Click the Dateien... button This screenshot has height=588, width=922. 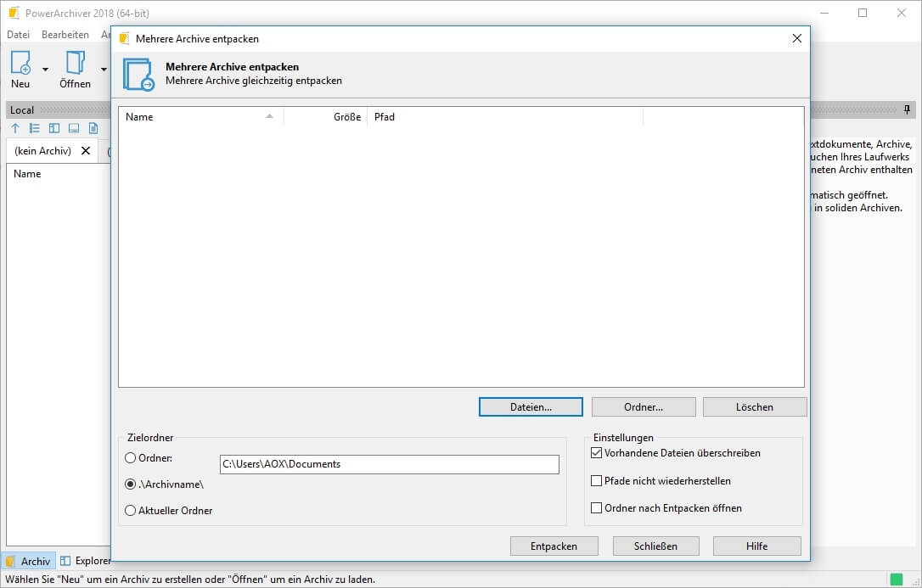pyautogui.click(x=531, y=407)
